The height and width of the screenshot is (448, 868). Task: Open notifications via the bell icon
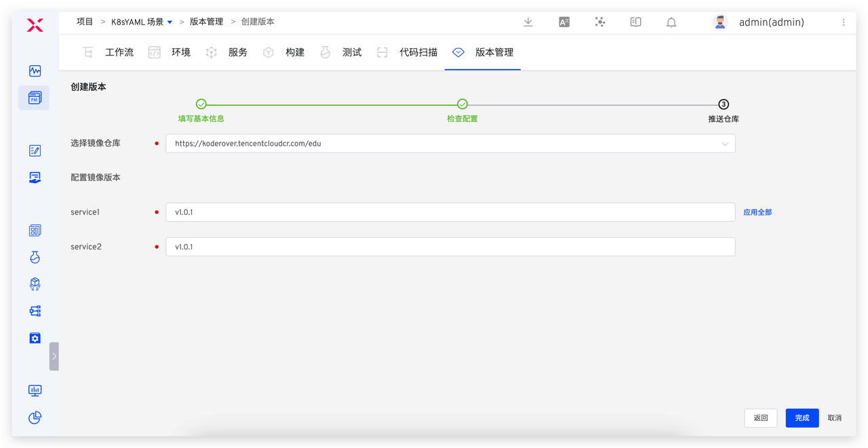pos(671,22)
